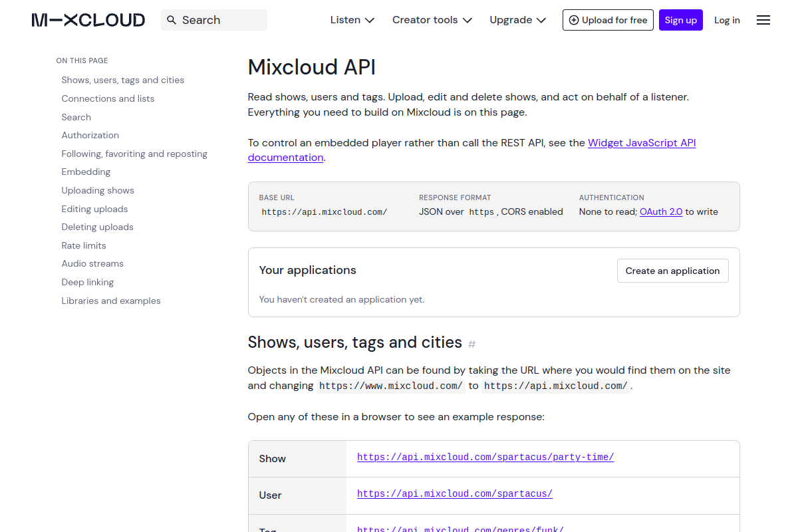This screenshot has width=798, height=532.
Task: Click the Search input field
Action: [x=214, y=20]
